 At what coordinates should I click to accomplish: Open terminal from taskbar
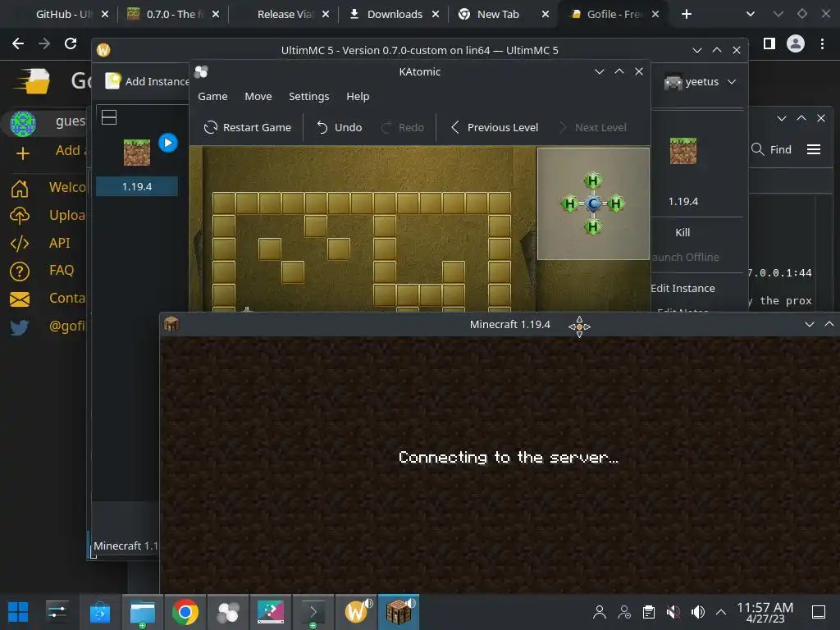coord(313,612)
